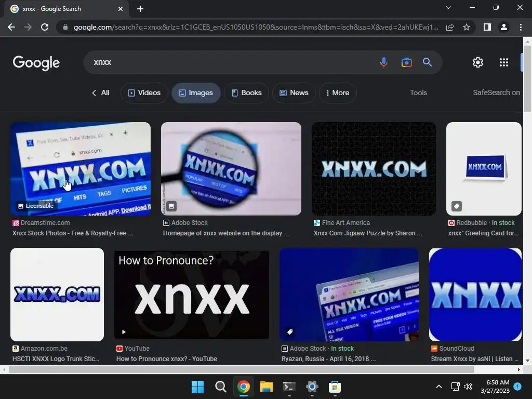Open Chrome profile menu
The height and width of the screenshot is (399, 532).
click(504, 27)
